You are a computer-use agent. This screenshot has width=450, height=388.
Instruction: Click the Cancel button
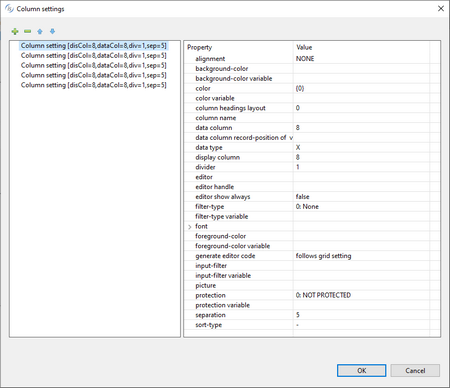coord(415,370)
